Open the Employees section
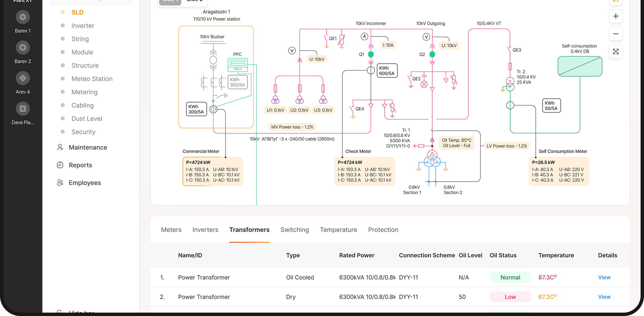 (x=84, y=183)
